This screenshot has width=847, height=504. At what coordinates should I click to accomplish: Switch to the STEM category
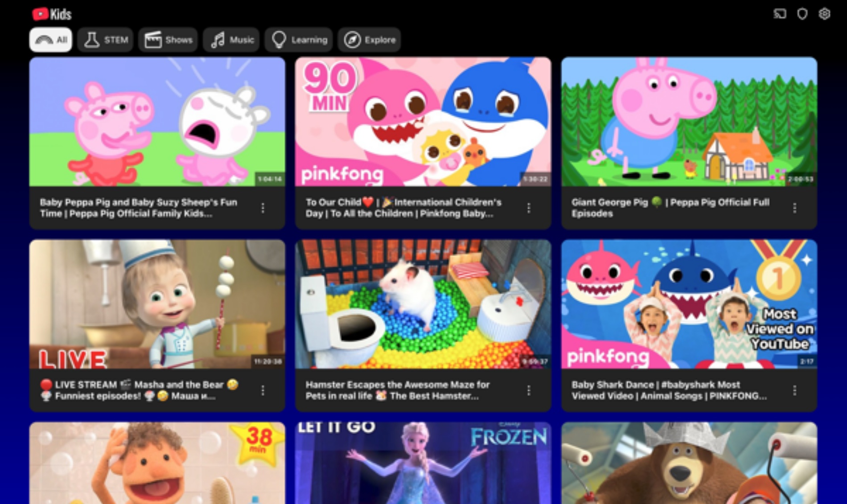[106, 40]
